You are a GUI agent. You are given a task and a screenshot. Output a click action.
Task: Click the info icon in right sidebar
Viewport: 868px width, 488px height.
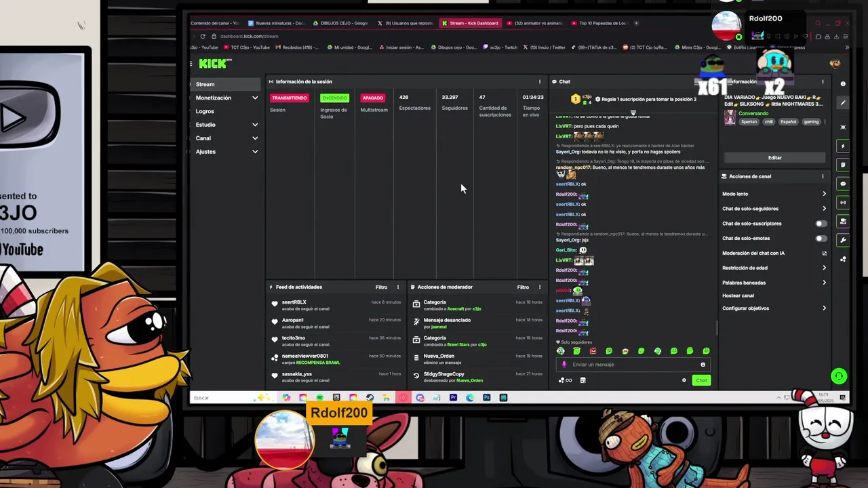click(843, 84)
